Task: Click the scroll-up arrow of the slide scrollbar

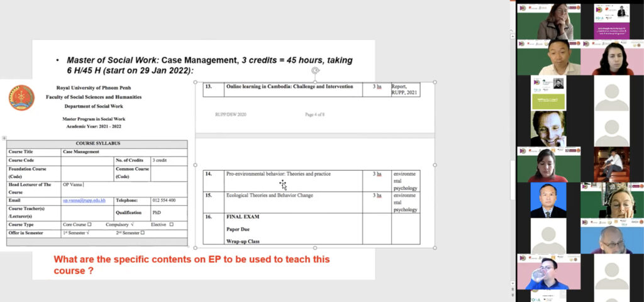Action: (x=512, y=36)
